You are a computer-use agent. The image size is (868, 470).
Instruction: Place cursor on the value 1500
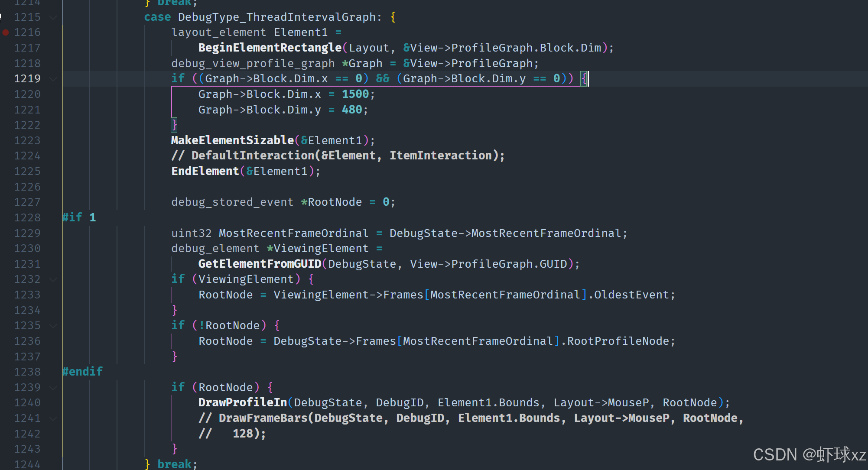[x=355, y=94]
